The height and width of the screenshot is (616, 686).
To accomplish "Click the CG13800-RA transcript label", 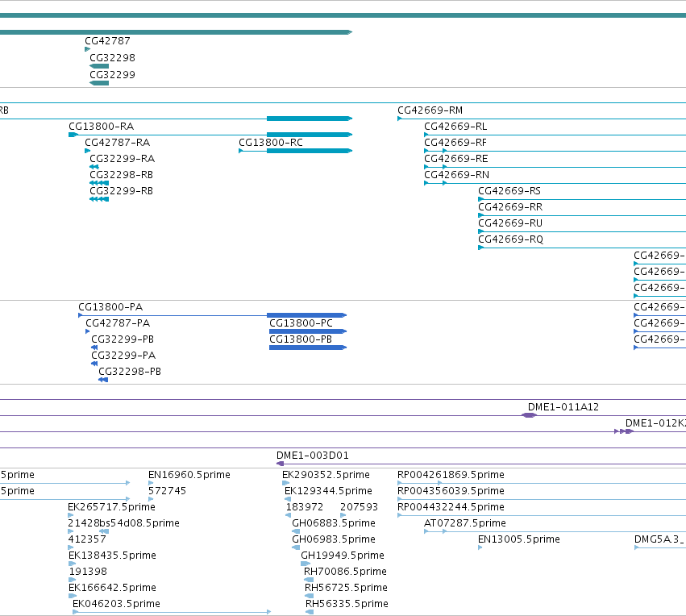I will (x=101, y=127).
